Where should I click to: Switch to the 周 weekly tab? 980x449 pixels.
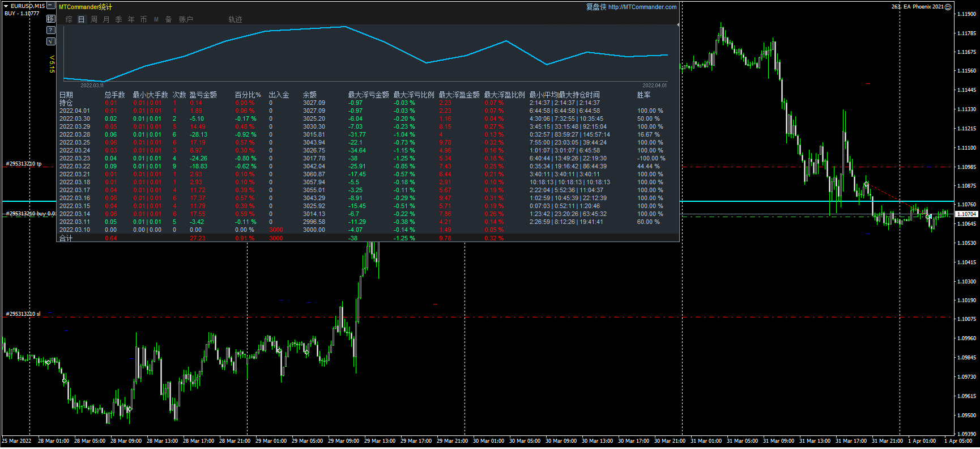pyautogui.click(x=93, y=19)
